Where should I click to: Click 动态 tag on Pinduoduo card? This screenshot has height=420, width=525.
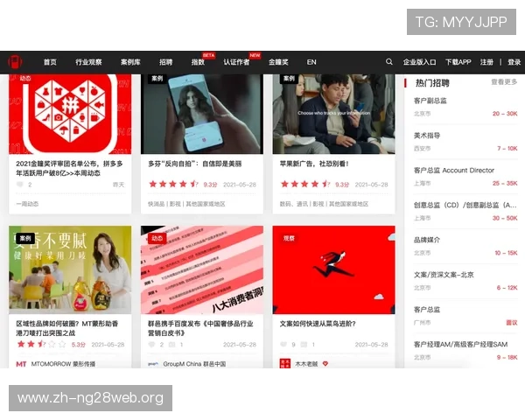[x=25, y=79]
